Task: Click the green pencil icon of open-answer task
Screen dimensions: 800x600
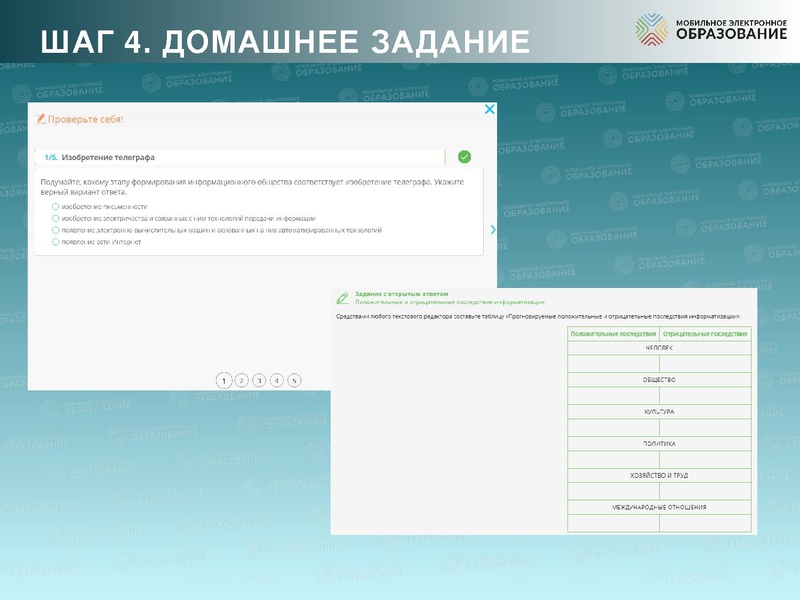Action: [x=343, y=298]
